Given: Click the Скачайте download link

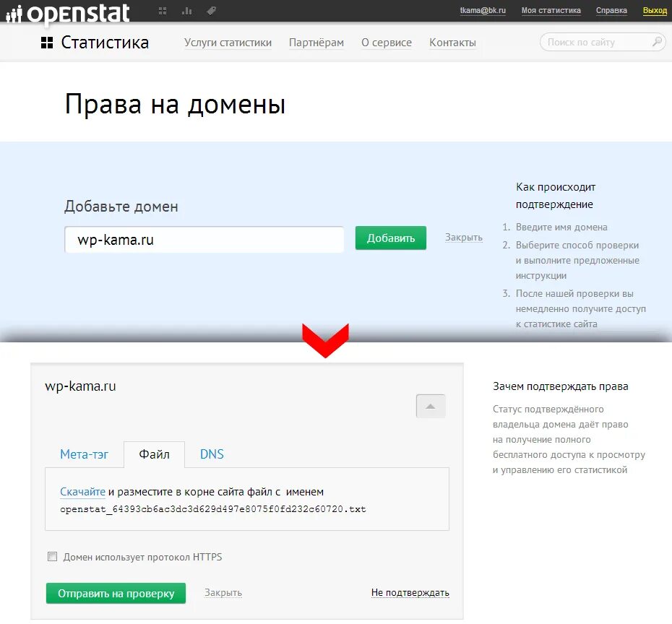Looking at the screenshot, I should pyautogui.click(x=82, y=492).
